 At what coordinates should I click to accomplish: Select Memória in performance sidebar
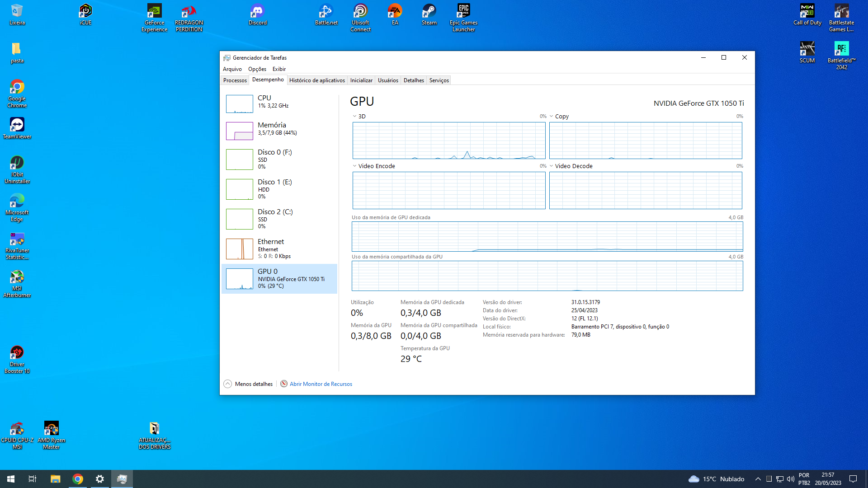[279, 131]
